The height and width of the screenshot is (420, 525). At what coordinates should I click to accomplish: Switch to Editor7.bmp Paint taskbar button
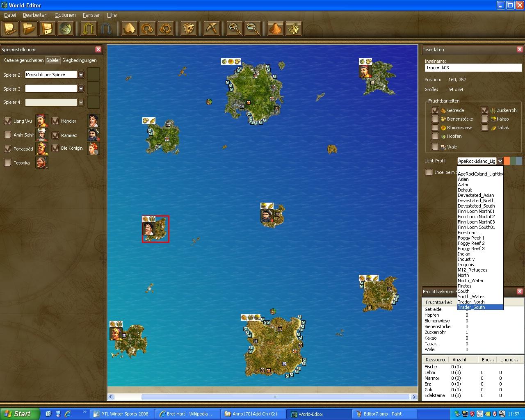click(385, 414)
